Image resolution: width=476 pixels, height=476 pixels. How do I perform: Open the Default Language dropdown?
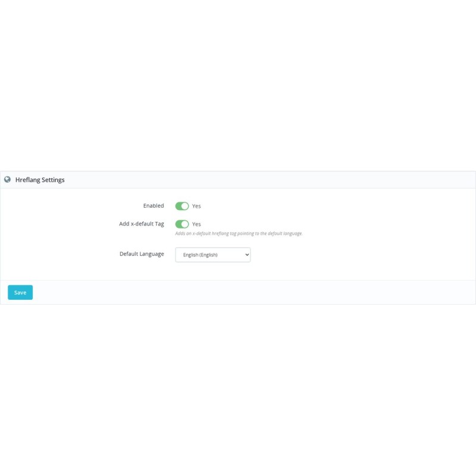point(213,255)
